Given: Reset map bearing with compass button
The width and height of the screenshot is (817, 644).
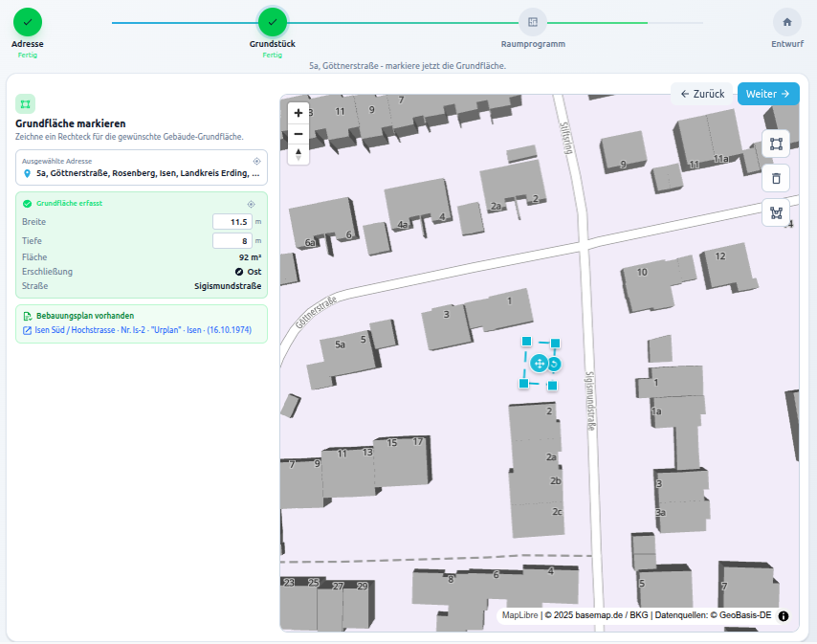Looking at the screenshot, I should pos(298,155).
